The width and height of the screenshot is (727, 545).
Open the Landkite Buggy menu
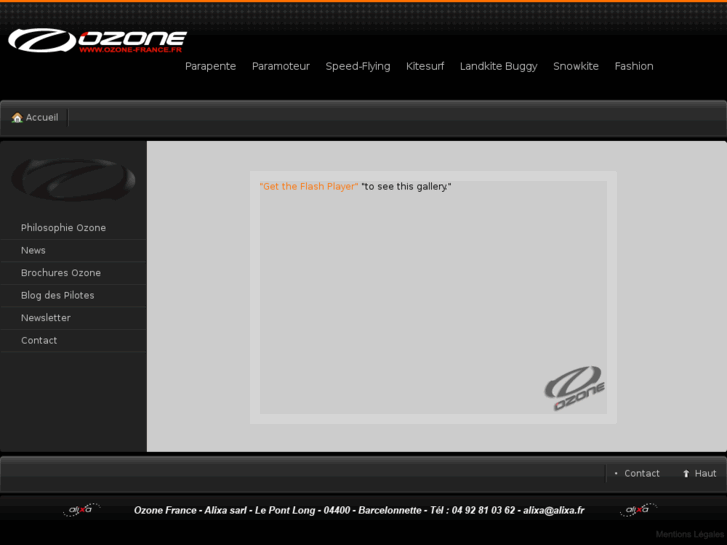tap(498, 66)
